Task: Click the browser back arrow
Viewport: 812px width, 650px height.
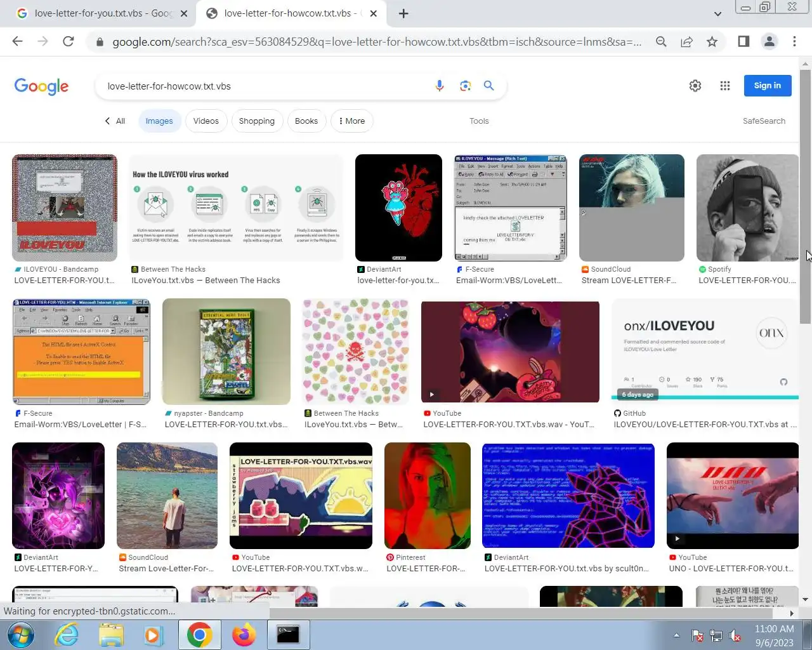Action: point(17,41)
